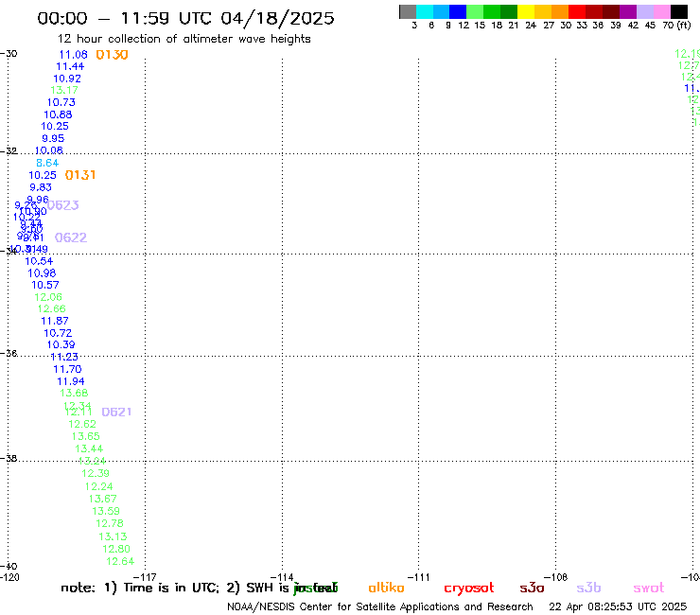Select the s3b satellite legend label
The height and width of the screenshot is (615, 700).
click(588, 589)
